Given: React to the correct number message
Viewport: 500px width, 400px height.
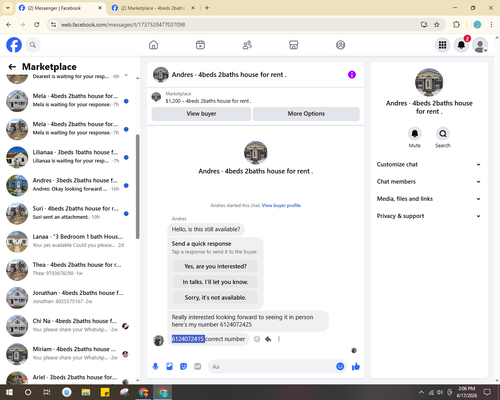Looking at the screenshot, I should tap(257, 339).
